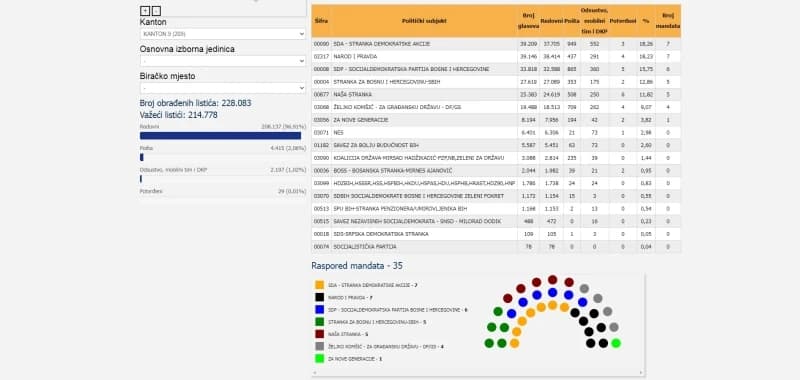Image resolution: width=800 pixels, height=380 pixels.
Task: Click Za Nove Generacije legend label
Action: click(355, 359)
